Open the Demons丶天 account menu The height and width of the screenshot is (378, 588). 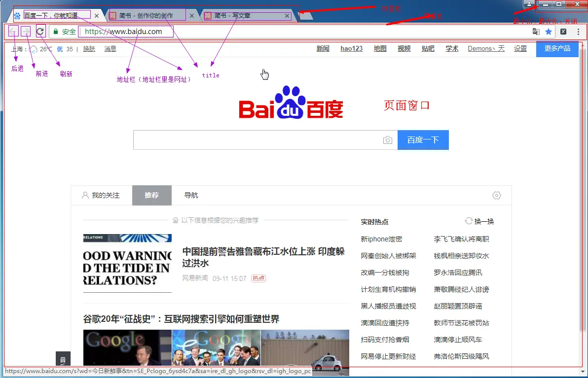486,49
